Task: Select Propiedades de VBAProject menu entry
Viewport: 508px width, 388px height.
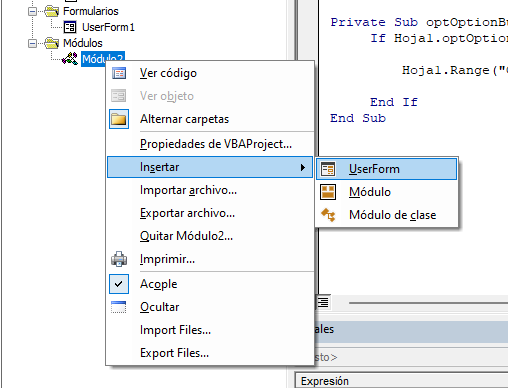Action: (210, 144)
